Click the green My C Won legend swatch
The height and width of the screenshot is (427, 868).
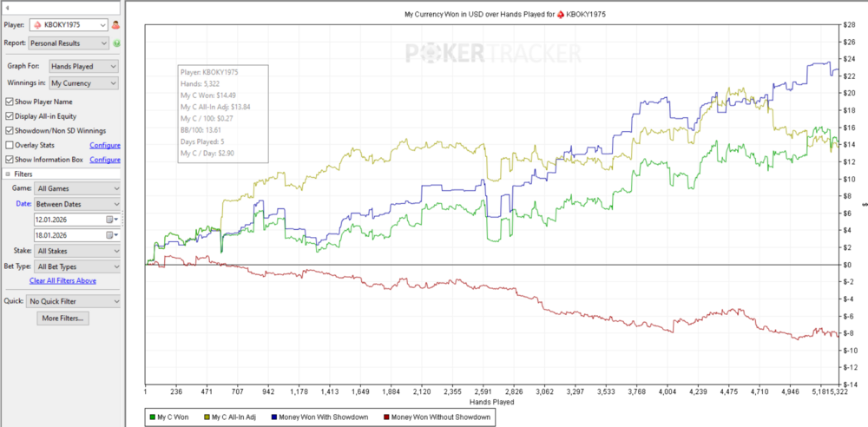pos(152,417)
